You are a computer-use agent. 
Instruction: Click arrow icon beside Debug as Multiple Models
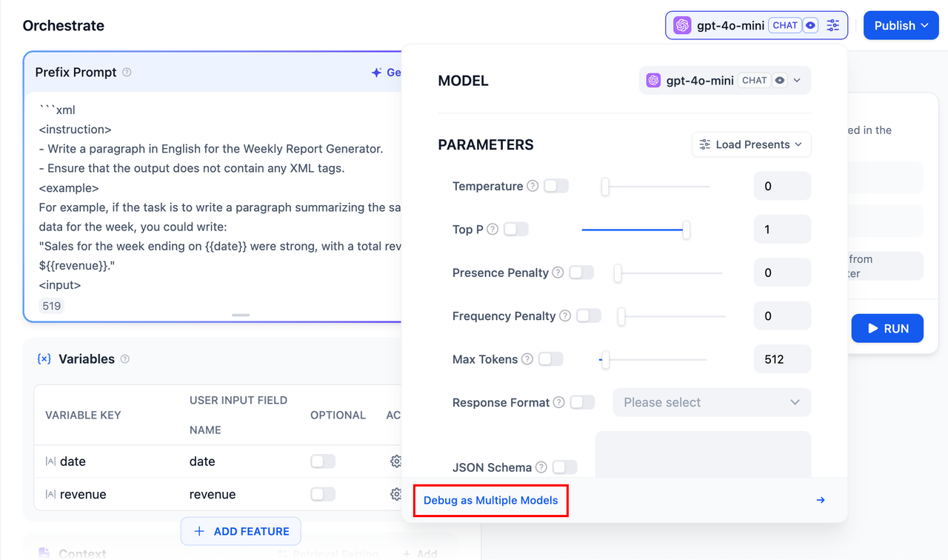(821, 500)
